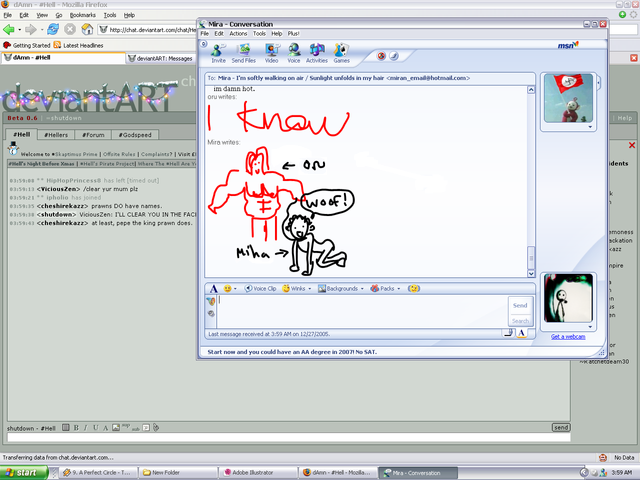Click the color scheme paintbrush icon in MSN
Screen dimensions: 640x480
coord(394,56)
